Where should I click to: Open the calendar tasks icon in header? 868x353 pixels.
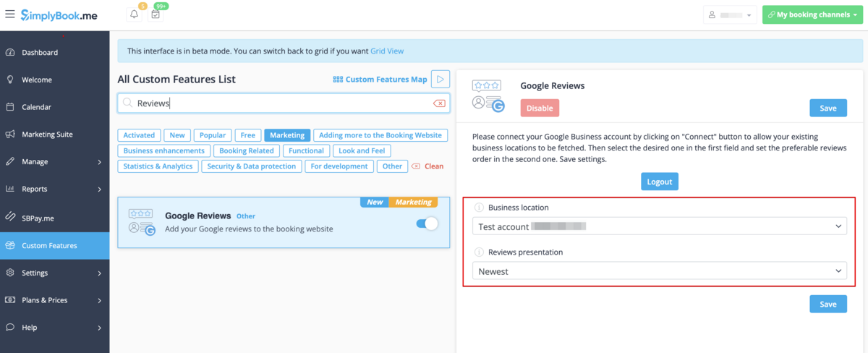coord(155,14)
